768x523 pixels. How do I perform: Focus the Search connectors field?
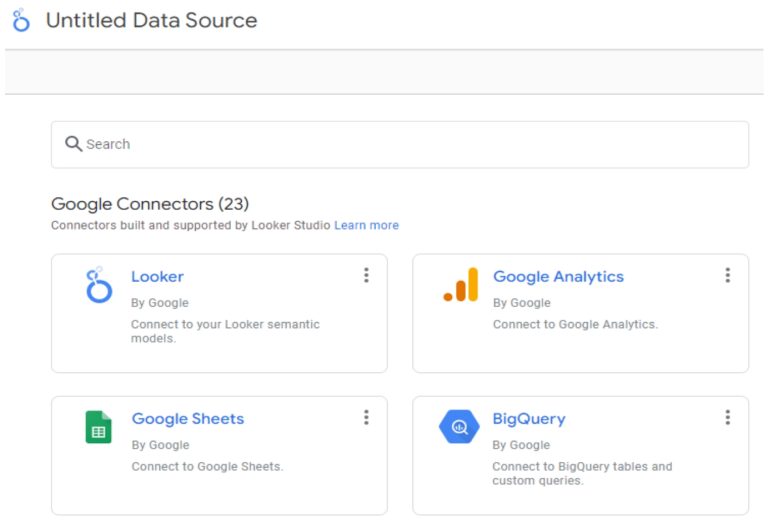[x=400, y=144]
